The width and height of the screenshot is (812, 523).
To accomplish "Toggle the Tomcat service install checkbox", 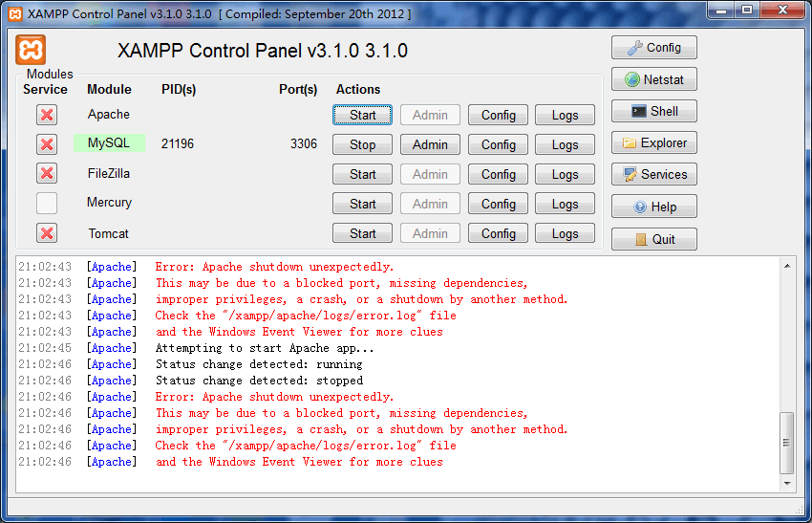I will pyautogui.click(x=47, y=233).
